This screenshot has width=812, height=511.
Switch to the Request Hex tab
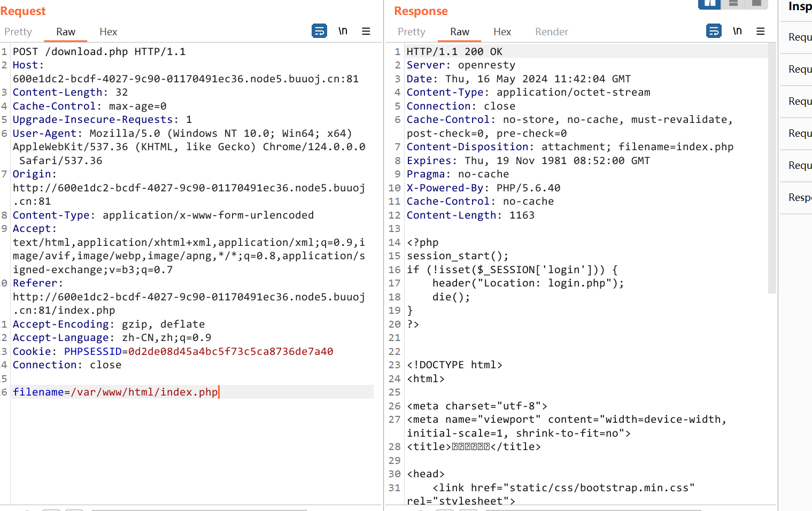point(108,32)
